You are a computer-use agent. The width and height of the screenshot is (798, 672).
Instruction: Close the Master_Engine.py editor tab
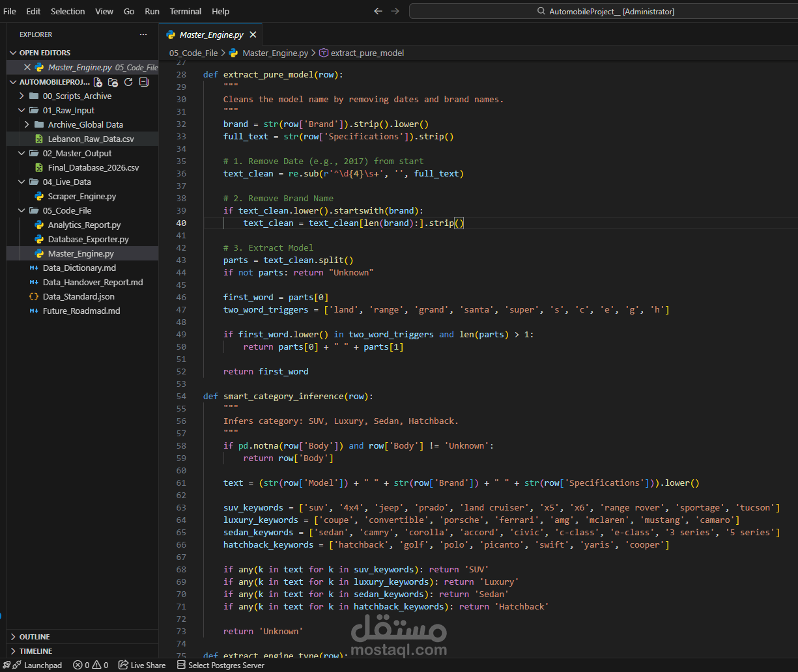coord(253,35)
